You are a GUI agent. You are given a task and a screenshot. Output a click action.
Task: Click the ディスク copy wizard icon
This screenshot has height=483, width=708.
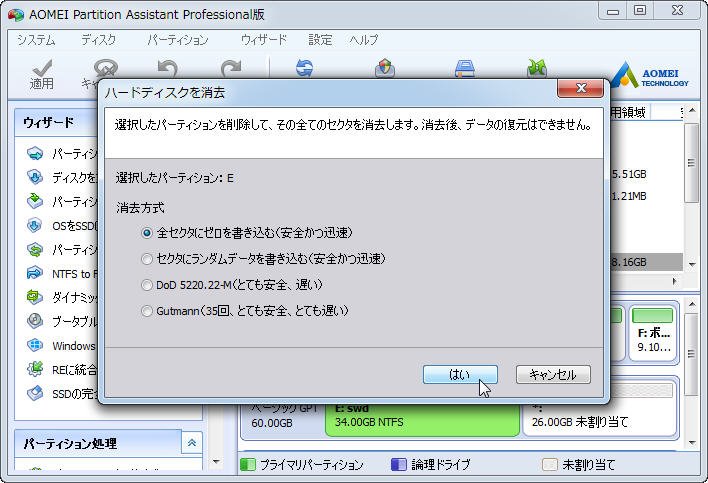tap(35, 177)
